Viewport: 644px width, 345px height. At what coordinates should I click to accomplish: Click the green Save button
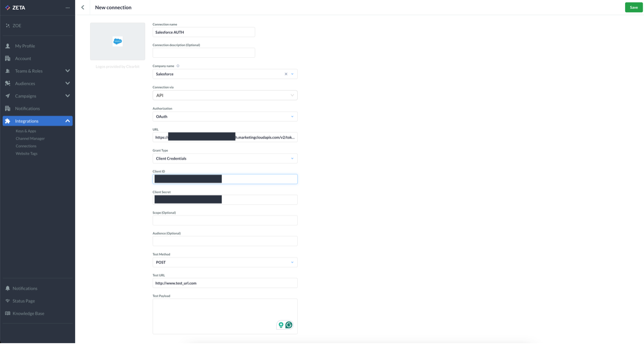[x=633, y=7]
